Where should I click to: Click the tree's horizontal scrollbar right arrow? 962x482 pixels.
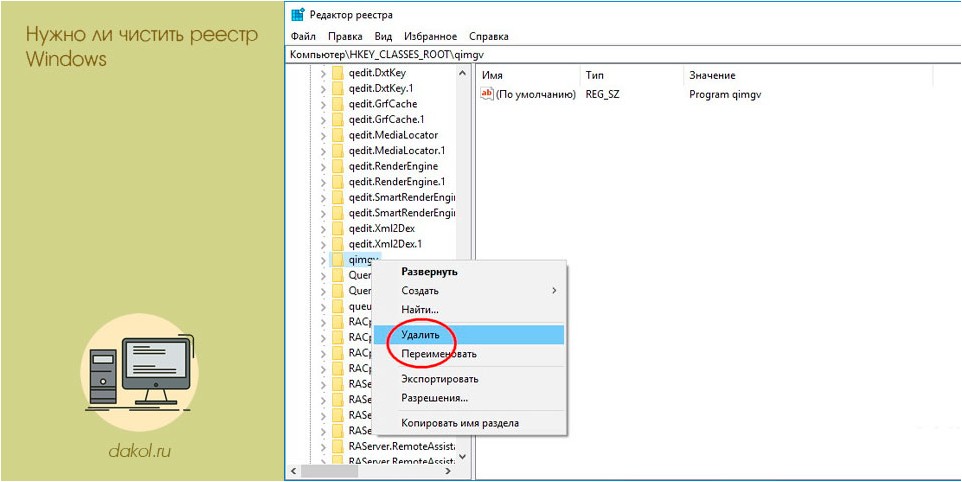[448, 471]
